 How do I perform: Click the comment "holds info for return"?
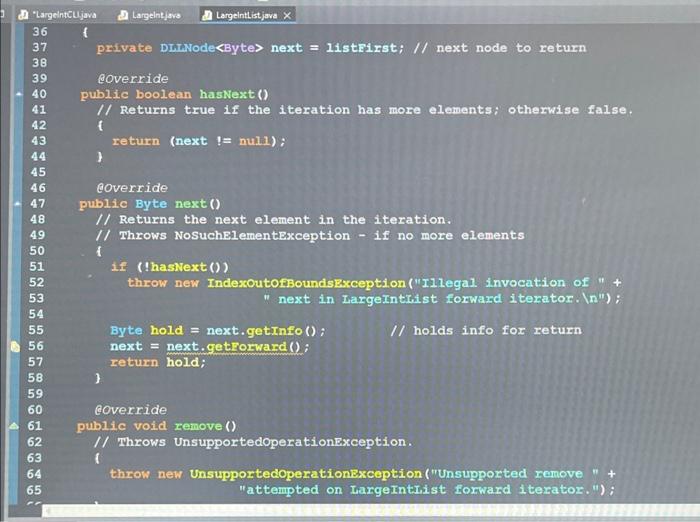(x=486, y=330)
